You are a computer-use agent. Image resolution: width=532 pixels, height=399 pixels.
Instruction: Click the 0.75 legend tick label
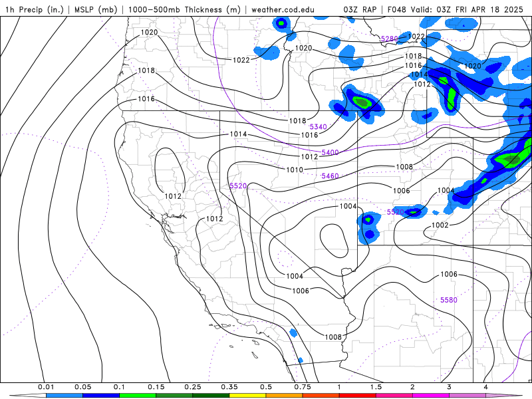pyautogui.click(x=303, y=387)
